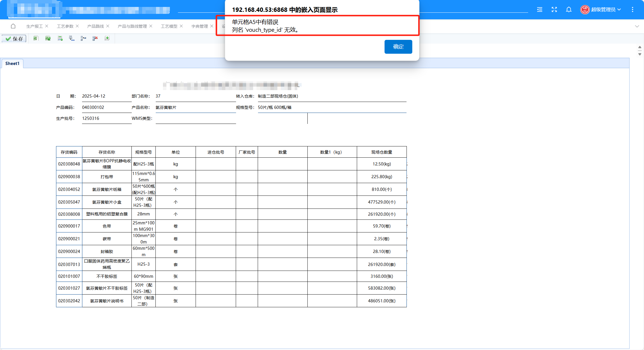The width and height of the screenshot is (644, 350).
Task: Go to the home page icon
Action: pos(13,26)
